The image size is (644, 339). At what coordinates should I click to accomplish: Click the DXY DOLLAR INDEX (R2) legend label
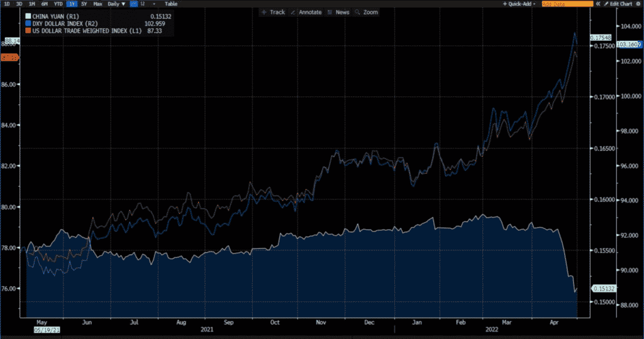pyautogui.click(x=65, y=23)
